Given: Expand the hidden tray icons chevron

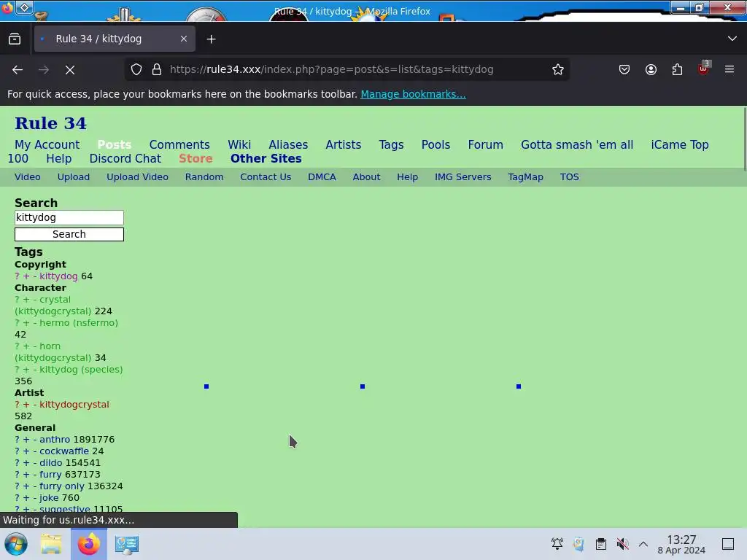Looking at the screenshot, I should 643,544.
